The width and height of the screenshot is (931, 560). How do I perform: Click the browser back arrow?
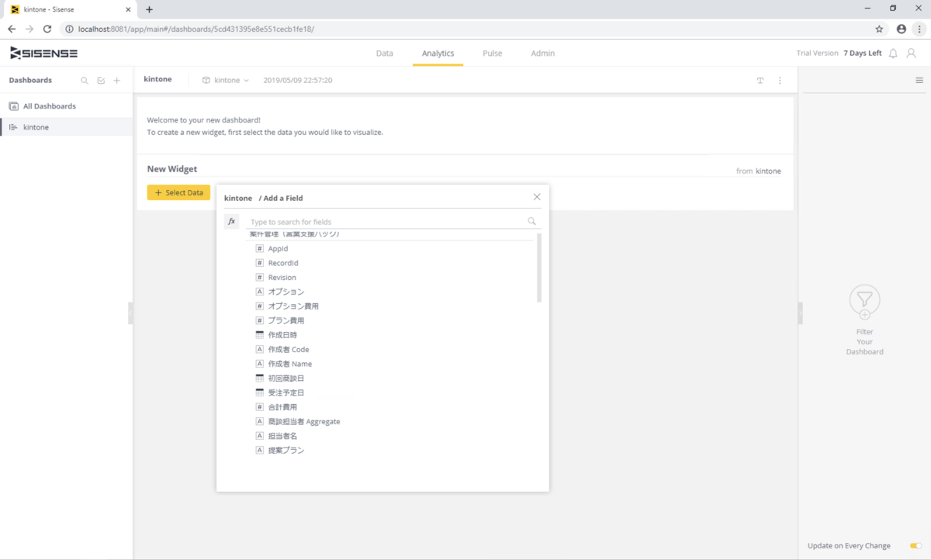(12, 29)
